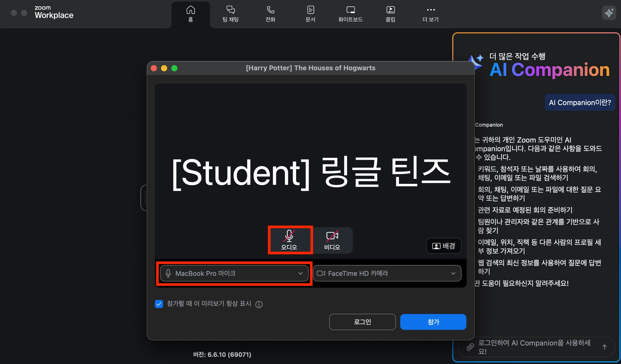The height and width of the screenshot is (364, 621).
Task: Open Team Chat (팀 채팅) tab
Action: point(230,14)
